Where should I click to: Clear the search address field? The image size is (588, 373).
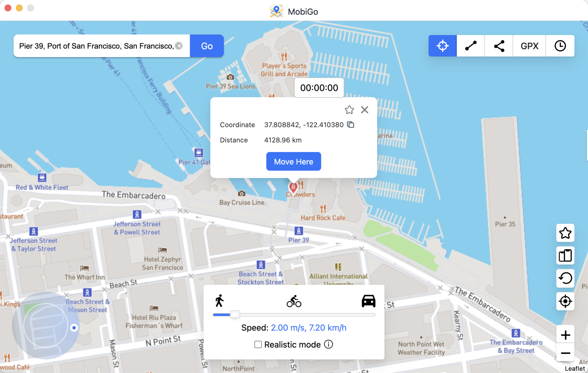(179, 46)
